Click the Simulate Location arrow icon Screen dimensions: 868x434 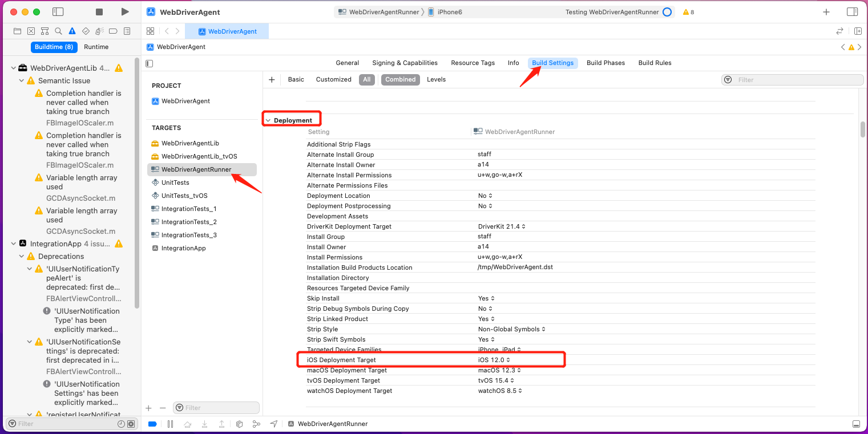point(274,424)
